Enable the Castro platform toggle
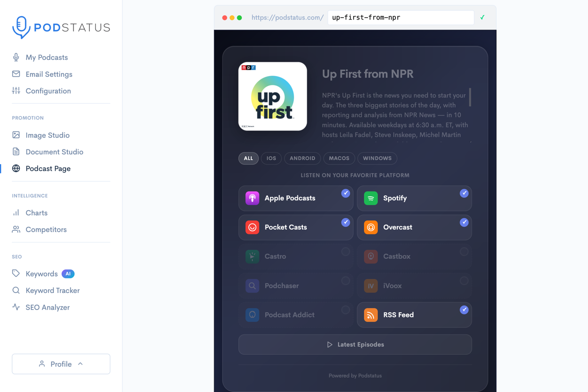This screenshot has height=392, width=588. pos(346,251)
